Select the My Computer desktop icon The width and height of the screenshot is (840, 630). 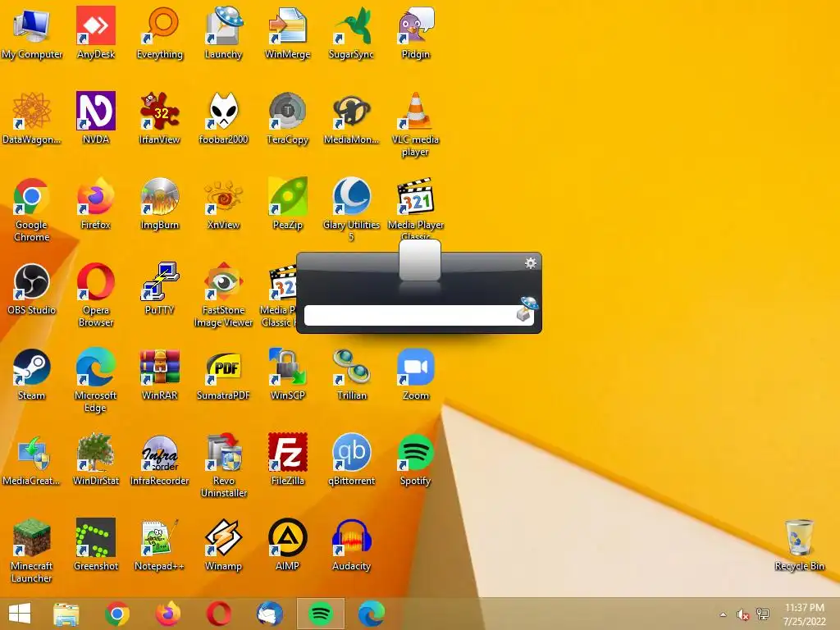32,33
